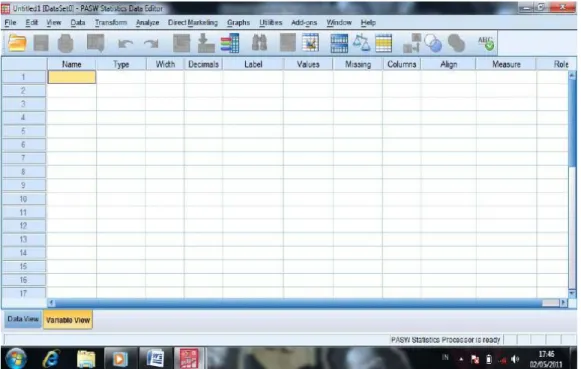Click the horizontal scrollbar left arrow
The width and height of the screenshot is (581, 369).
pyautogui.click(x=52, y=303)
